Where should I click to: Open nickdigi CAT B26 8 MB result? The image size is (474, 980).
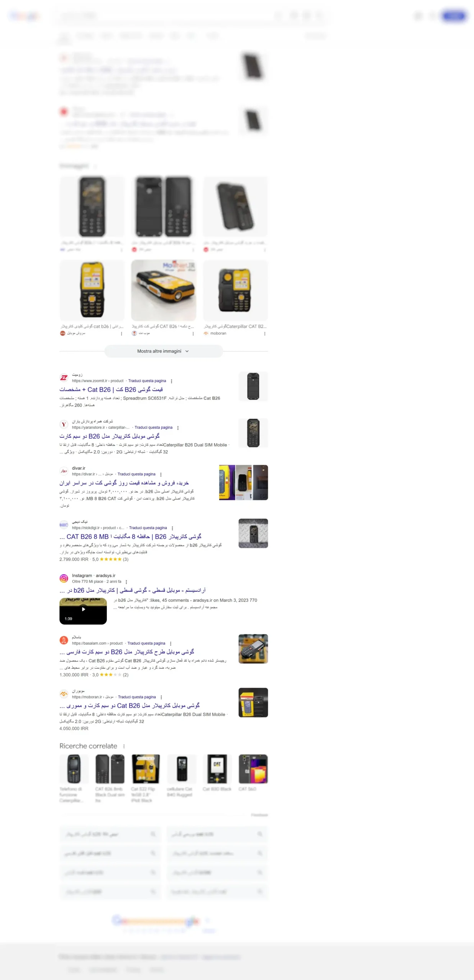click(x=130, y=537)
